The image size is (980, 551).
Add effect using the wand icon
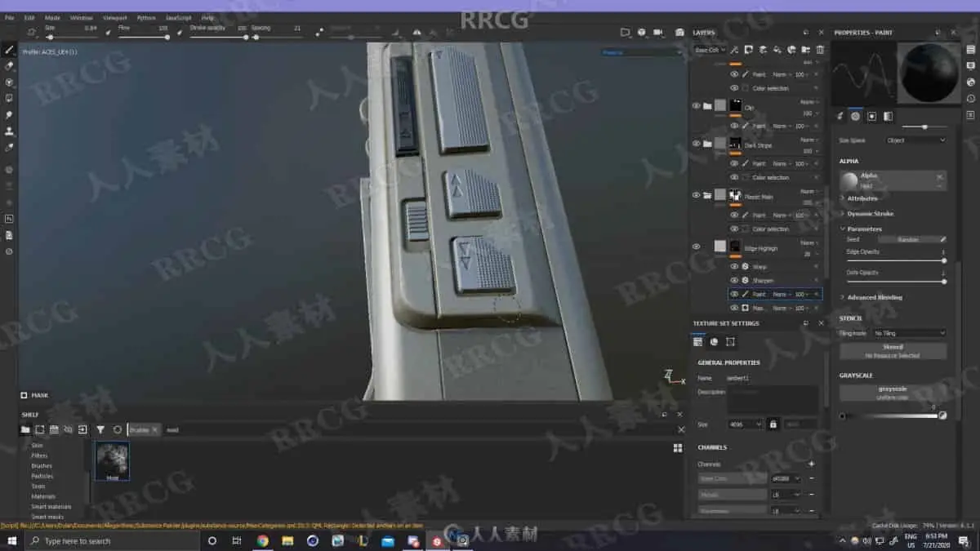point(733,50)
